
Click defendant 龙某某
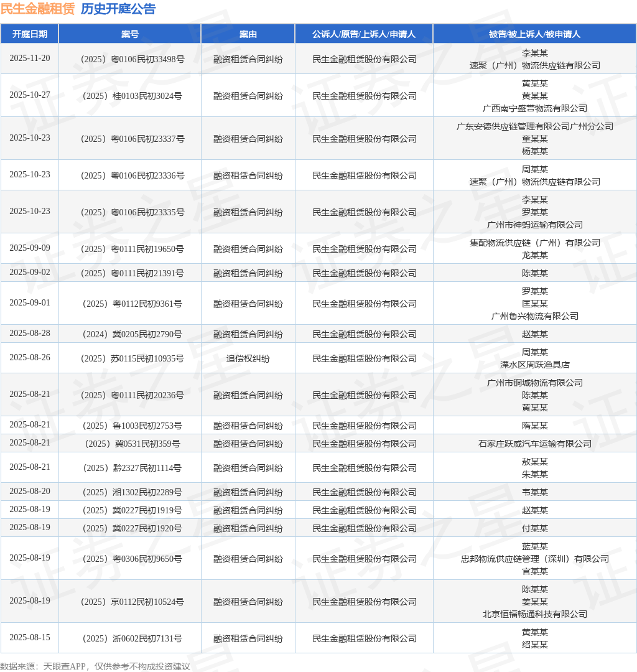534,256
